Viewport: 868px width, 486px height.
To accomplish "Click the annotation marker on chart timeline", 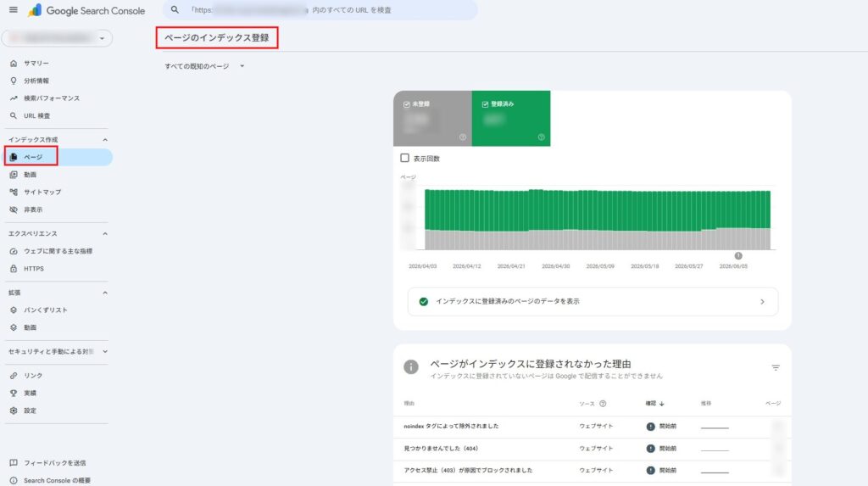I will click(x=738, y=255).
